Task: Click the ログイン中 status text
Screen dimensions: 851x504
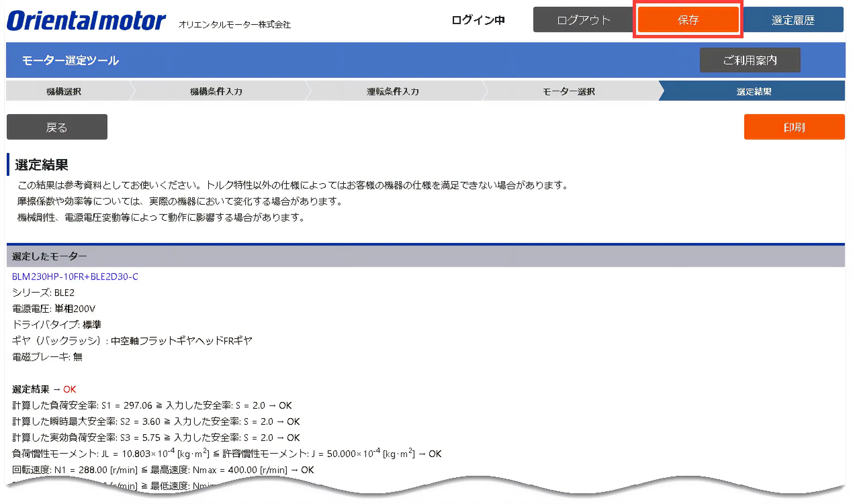Action: tap(478, 20)
